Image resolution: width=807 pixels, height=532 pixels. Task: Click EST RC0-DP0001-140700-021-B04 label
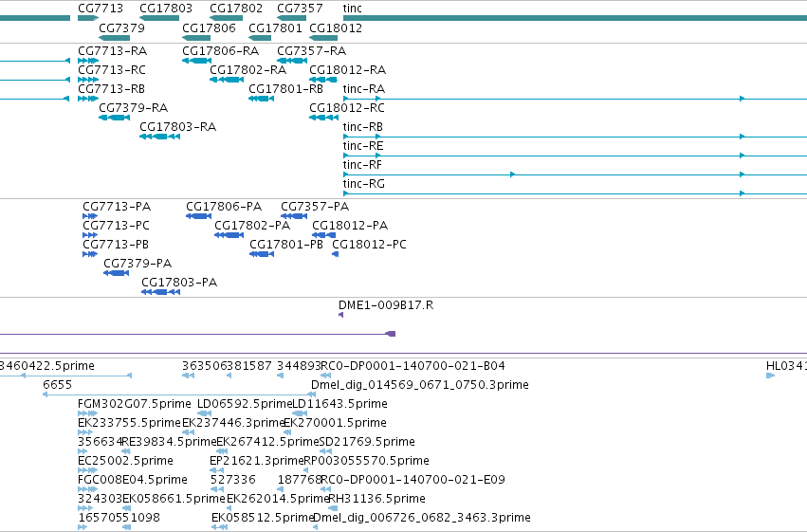point(413,366)
